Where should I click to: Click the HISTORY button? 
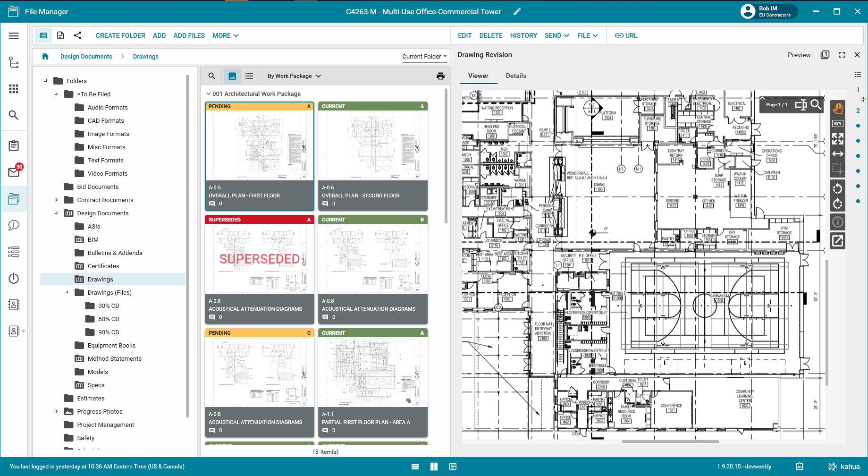coord(523,35)
